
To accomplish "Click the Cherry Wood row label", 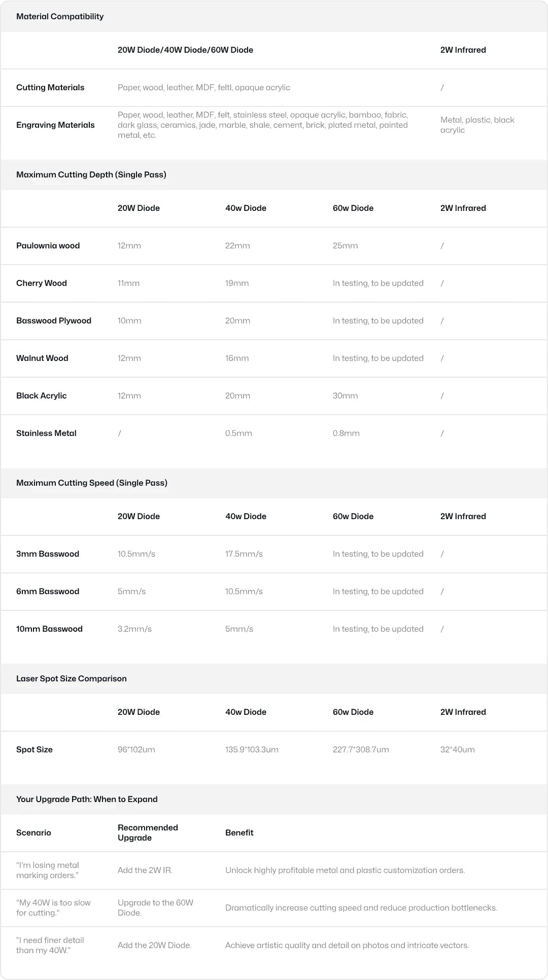I will click(x=42, y=283).
